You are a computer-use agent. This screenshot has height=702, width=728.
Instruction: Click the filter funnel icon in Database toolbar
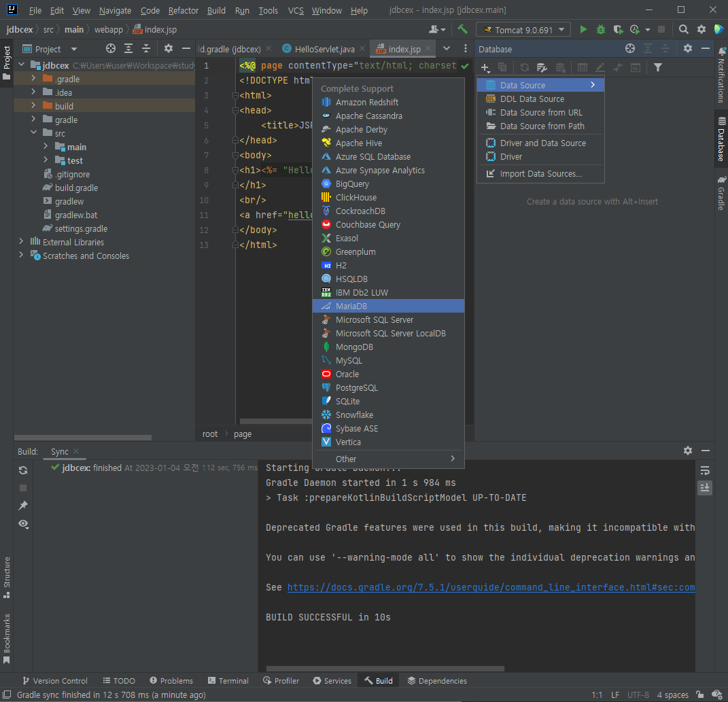pyautogui.click(x=658, y=67)
